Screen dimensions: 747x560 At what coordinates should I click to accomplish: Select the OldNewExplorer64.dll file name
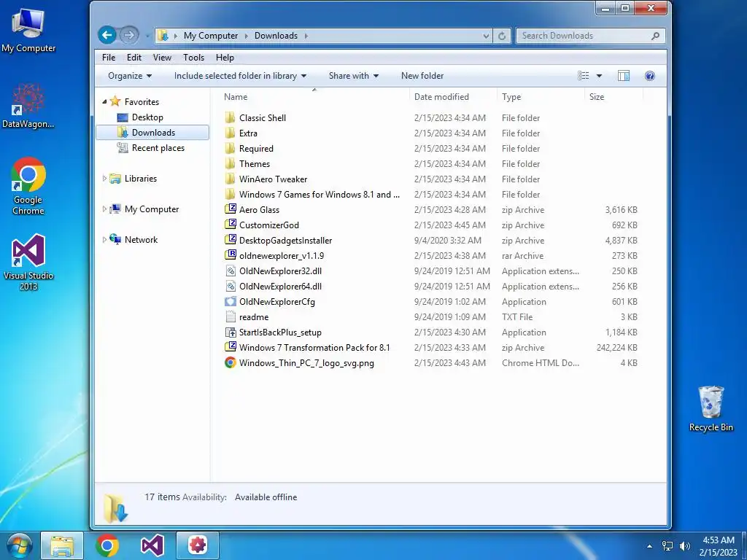280,286
